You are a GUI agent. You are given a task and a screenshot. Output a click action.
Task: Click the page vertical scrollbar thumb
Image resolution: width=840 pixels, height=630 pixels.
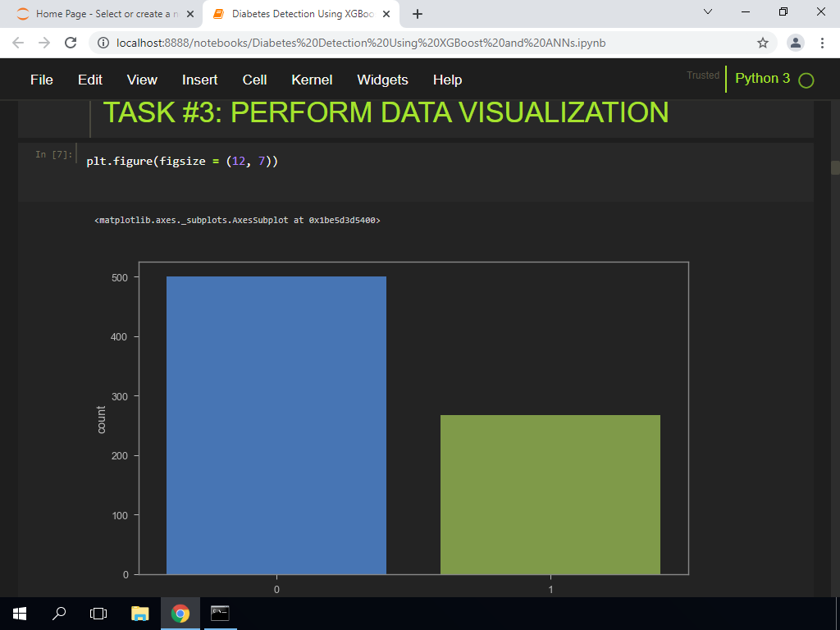(x=835, y=167)
